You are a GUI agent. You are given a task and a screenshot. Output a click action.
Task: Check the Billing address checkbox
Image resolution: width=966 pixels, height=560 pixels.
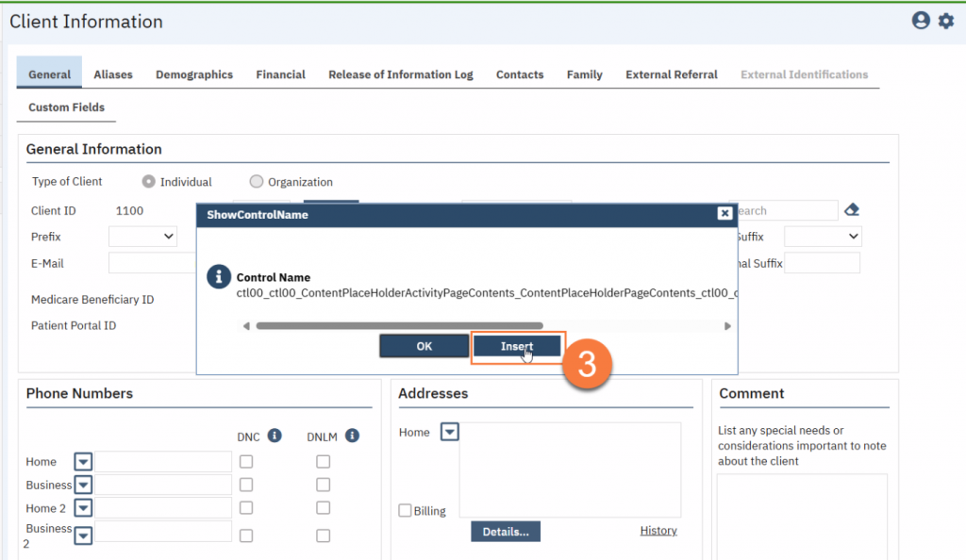tap(406, 511)
